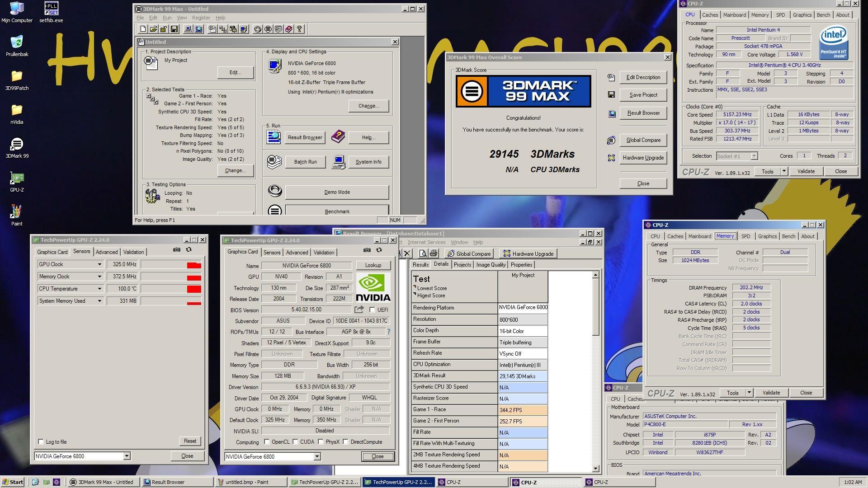Open Socket #1 selection dropdown in CPU-Z
Image resolution: width=868 pixels, height=488 pixels.
(754, 156)
